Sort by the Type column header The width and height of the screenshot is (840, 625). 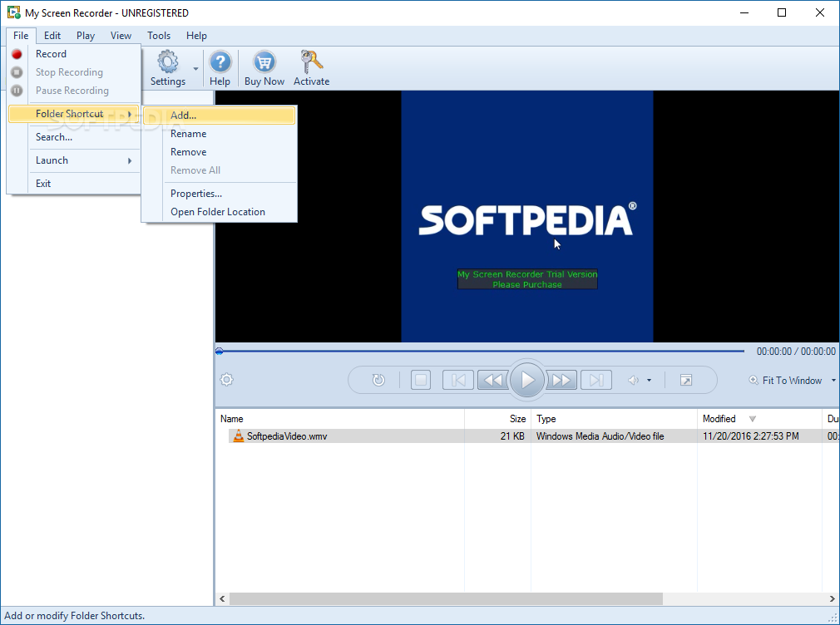coord(614,419)
